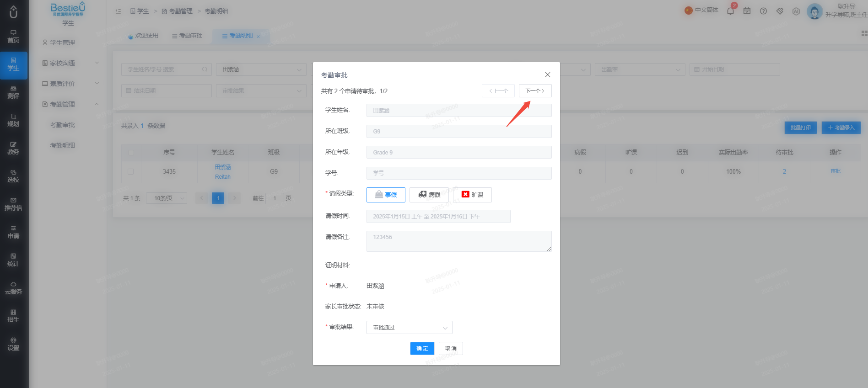Open 云服务 in the left sidebar
Viewport: 868px width, 388px height.
click(x=13, y=288)
